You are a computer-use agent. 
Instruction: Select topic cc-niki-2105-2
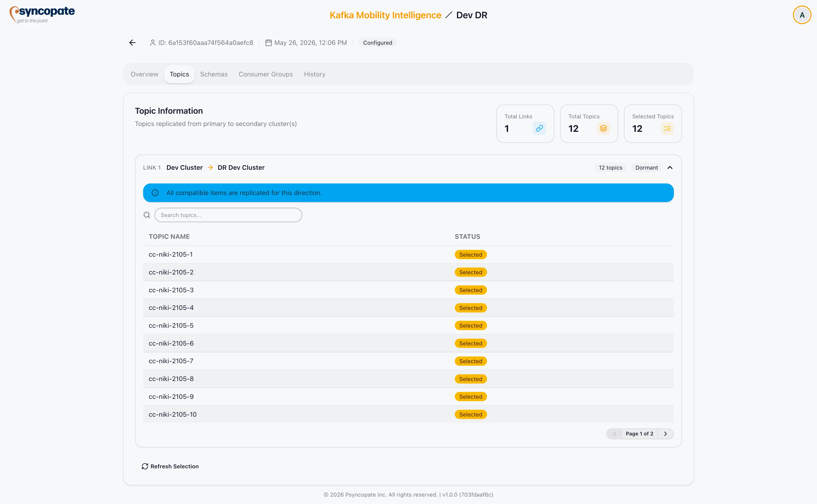pyautogui.click(x=408, y=272)
